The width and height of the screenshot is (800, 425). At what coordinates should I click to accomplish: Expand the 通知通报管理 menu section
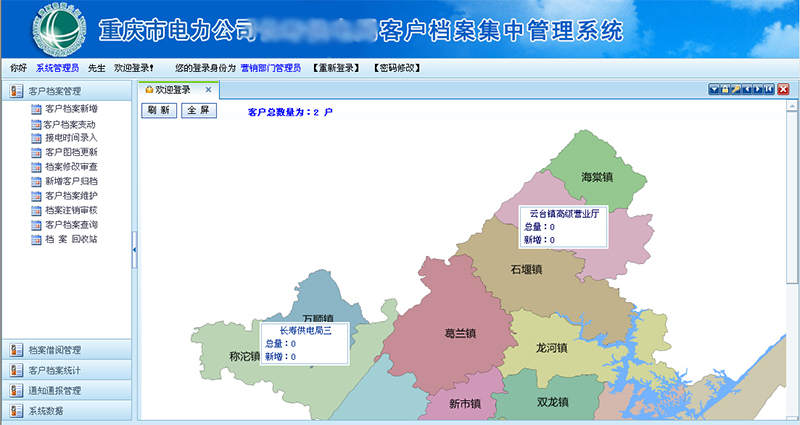67,391
